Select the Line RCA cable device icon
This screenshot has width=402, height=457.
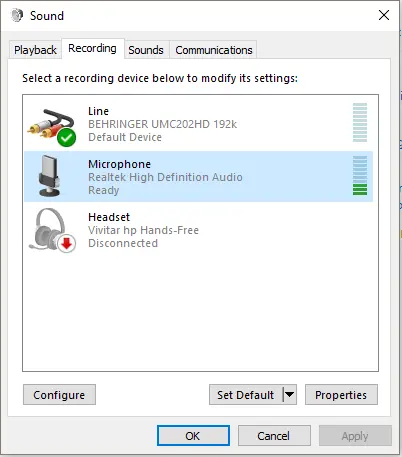coord(52,126)
